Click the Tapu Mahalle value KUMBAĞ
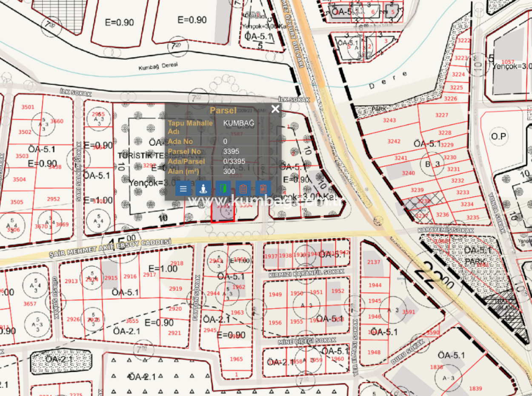Viewport: 532px width, 396px height. click(239, 123)
